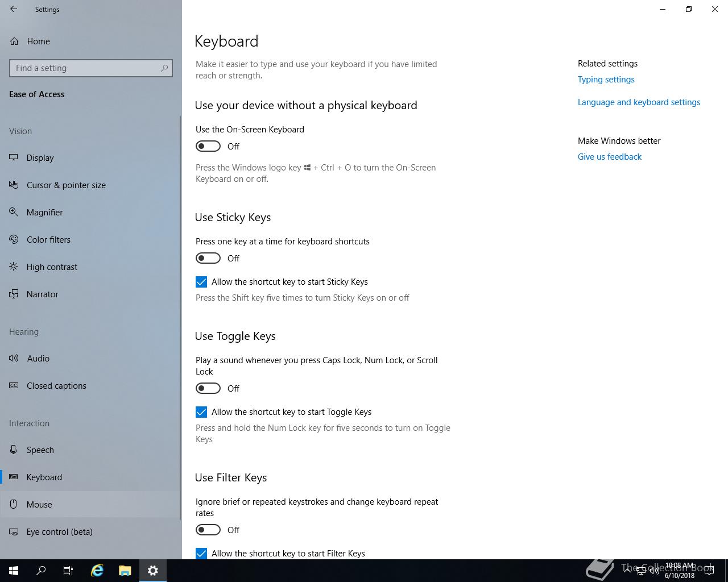Go to Display settings page

point(90,157)
